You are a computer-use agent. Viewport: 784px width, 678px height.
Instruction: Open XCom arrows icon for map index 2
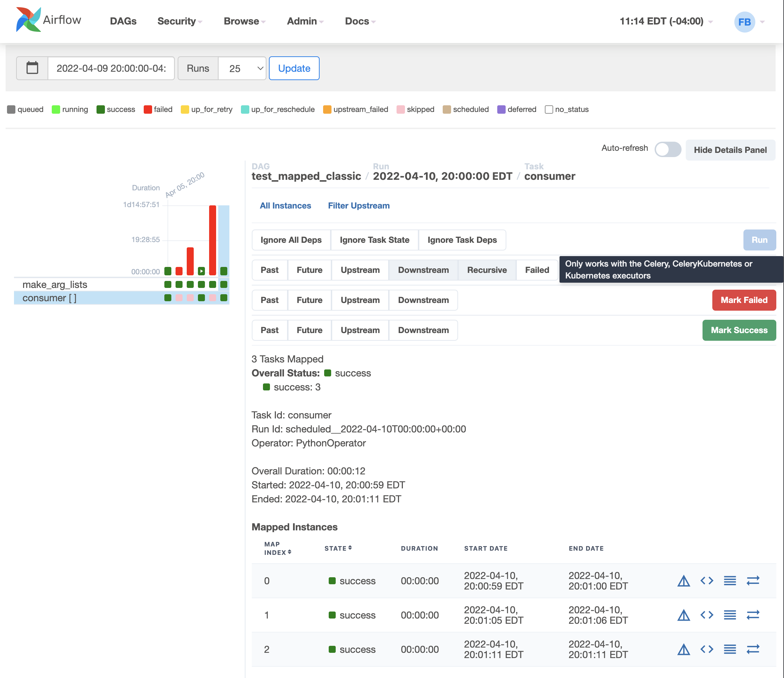[x=753, y=649]
